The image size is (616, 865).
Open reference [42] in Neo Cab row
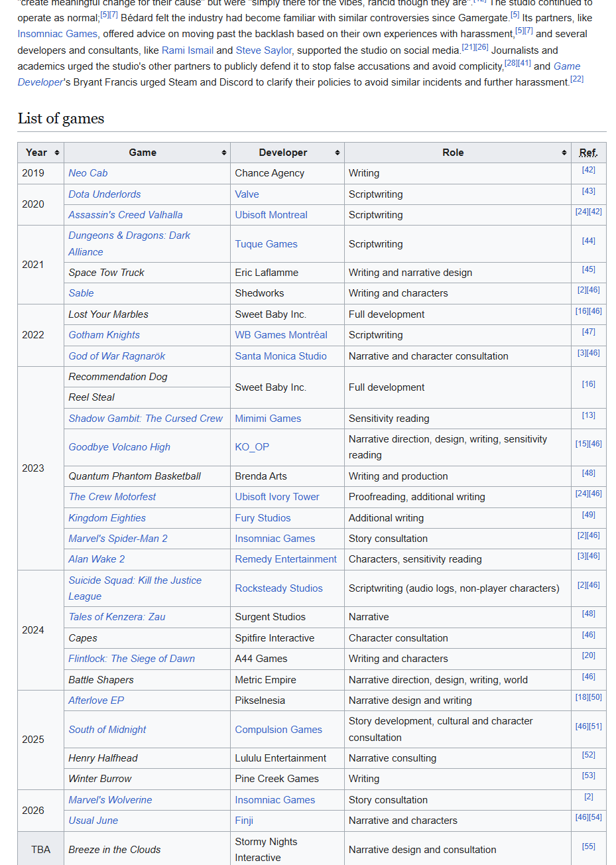(x=588, y=170)
